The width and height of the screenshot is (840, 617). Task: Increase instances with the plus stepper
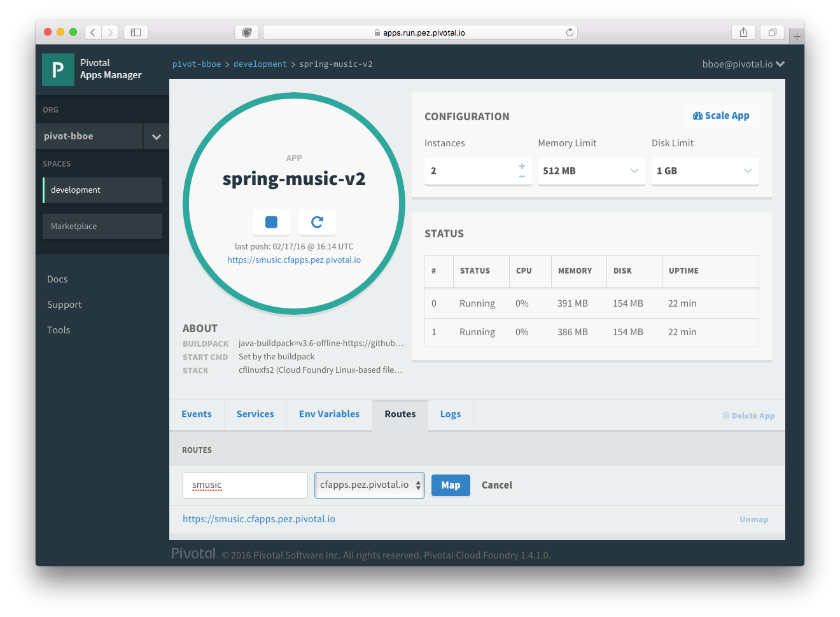522,166
